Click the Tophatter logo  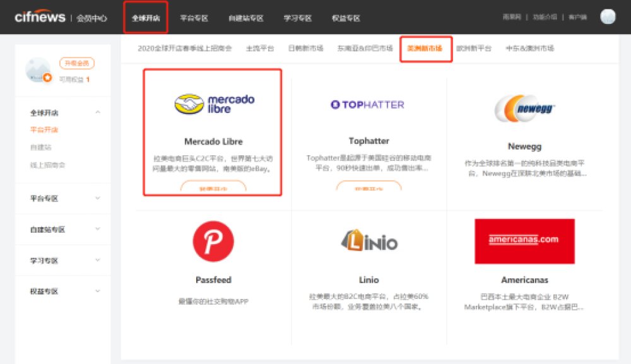click(367, 105)
